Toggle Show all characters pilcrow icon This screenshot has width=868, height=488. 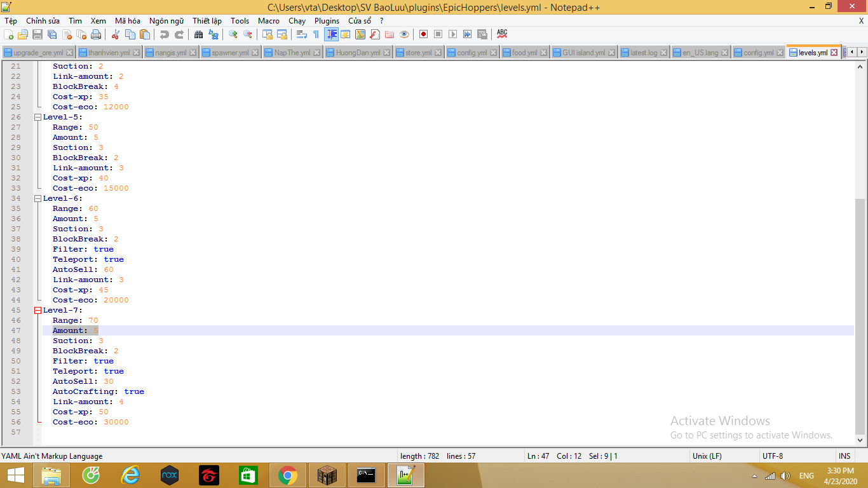(316, 34)
